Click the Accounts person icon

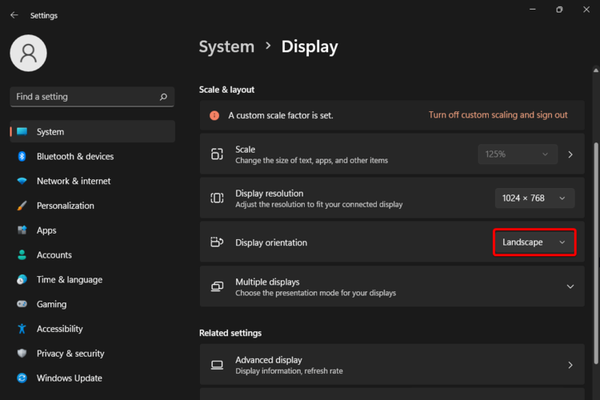point(22,255)
